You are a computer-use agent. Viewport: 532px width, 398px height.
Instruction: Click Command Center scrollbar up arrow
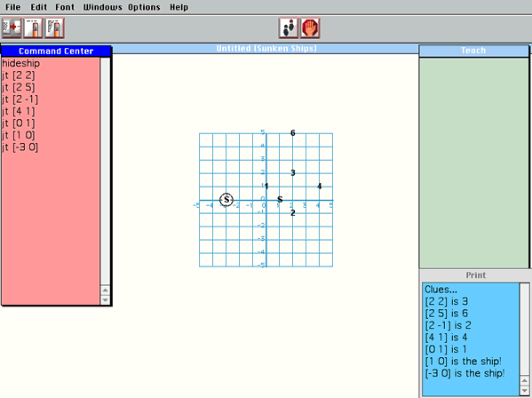pos(105,291)
